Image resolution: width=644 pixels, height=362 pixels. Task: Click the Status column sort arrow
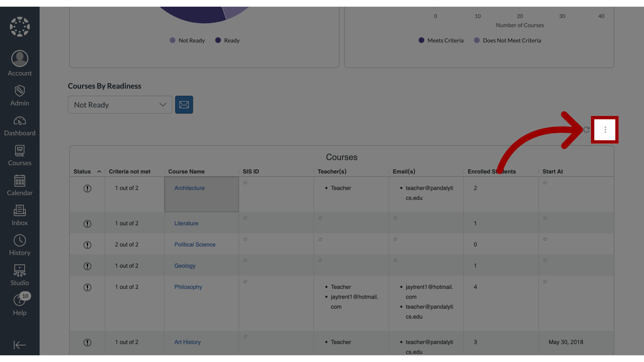click(98, 172)
